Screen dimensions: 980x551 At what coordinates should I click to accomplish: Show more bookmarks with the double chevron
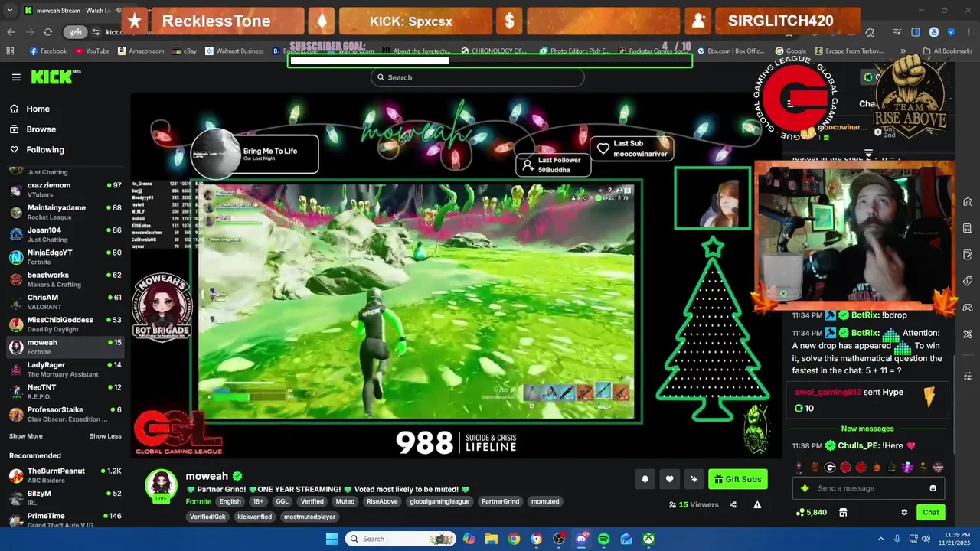903,51
